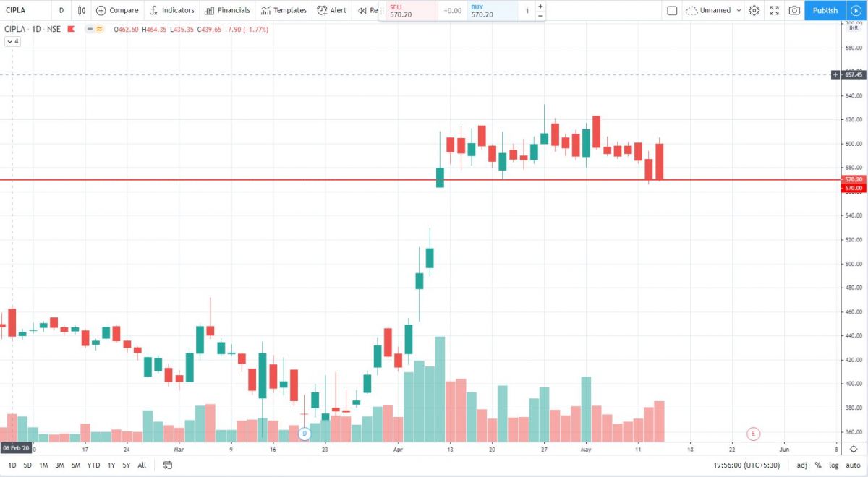Click the red flag next to NSE
868x477 pixels.
[x=72, y=29]
